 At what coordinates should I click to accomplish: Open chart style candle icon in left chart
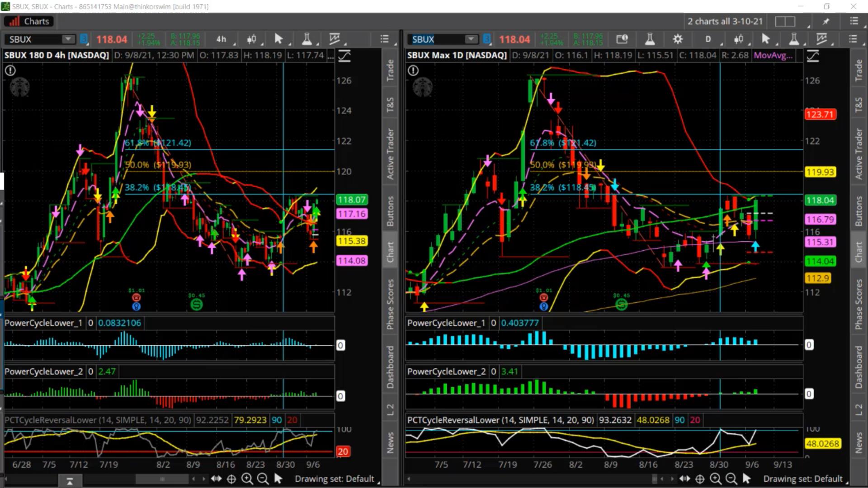click(x=252, y=39)
